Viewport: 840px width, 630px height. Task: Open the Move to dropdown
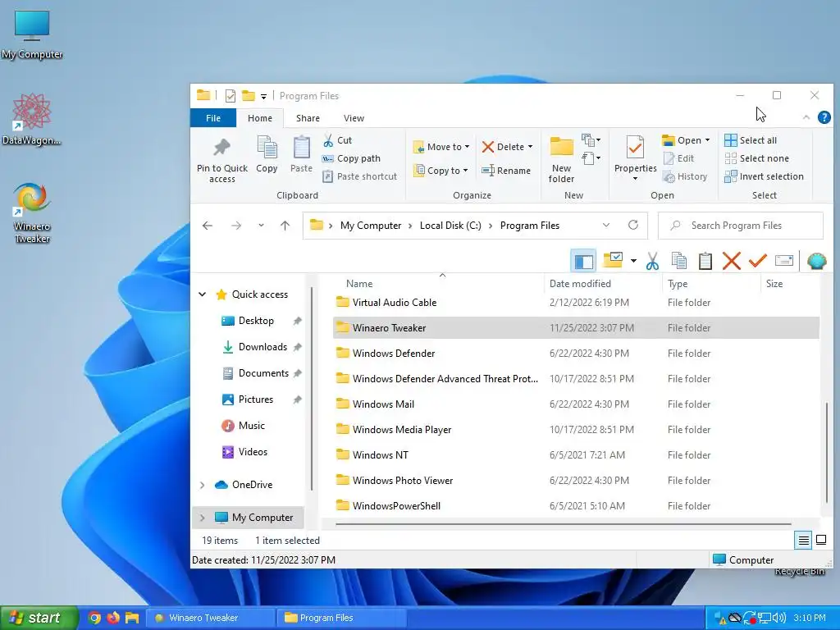(x=441, y=147)
